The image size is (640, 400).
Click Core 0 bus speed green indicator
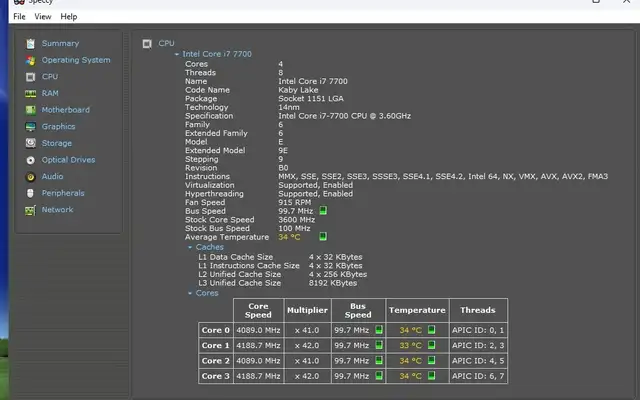click(379, 330)
